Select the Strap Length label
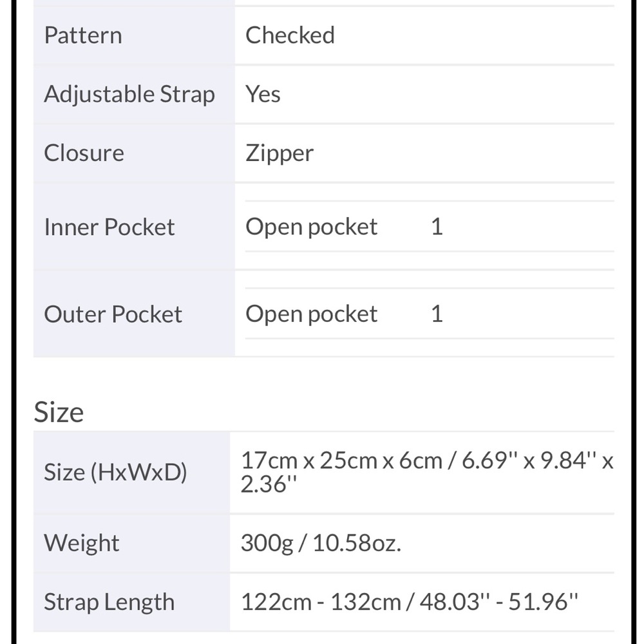The image size is (644, 644). tap(109, 603)
